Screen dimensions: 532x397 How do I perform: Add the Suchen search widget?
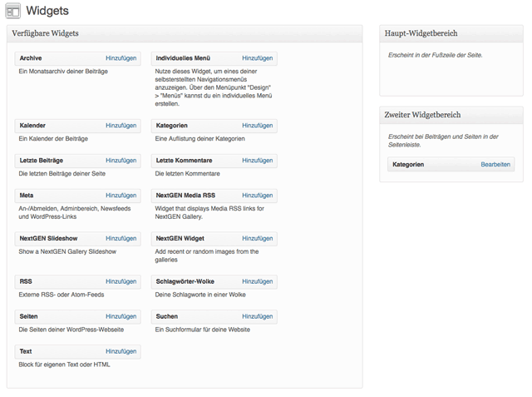(x=257, y=316)
